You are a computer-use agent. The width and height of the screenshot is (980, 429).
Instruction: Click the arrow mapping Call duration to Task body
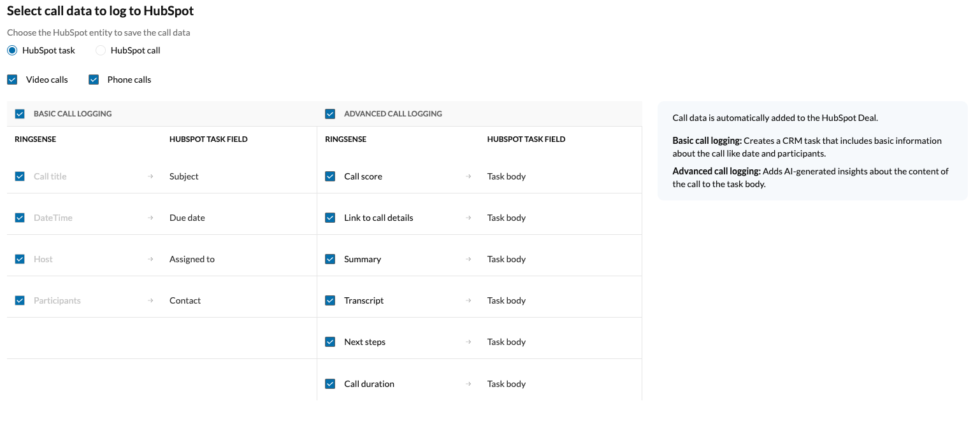point(468,383)
